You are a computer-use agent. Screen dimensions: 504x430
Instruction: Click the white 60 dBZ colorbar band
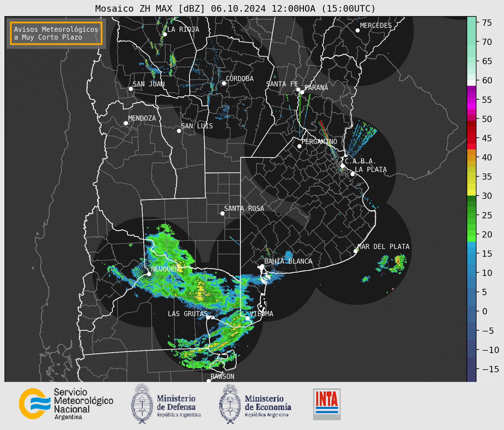471,83
